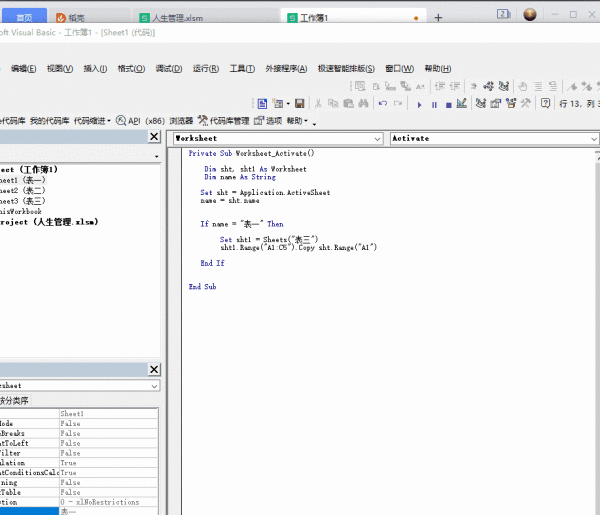This screenshot has height=515, width=600.
Task: Click the Break (pause) icon
Action: pos(434,103)
